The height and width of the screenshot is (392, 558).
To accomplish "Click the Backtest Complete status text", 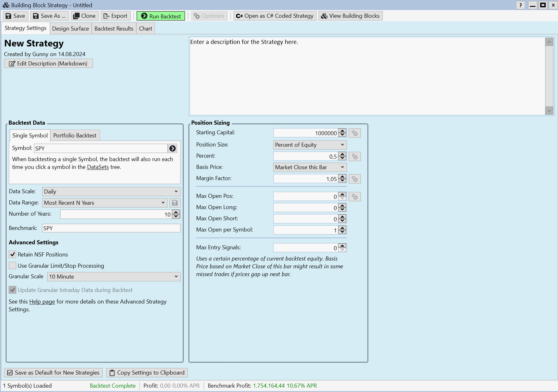I will pyautogui.click(x=113, y=386).
